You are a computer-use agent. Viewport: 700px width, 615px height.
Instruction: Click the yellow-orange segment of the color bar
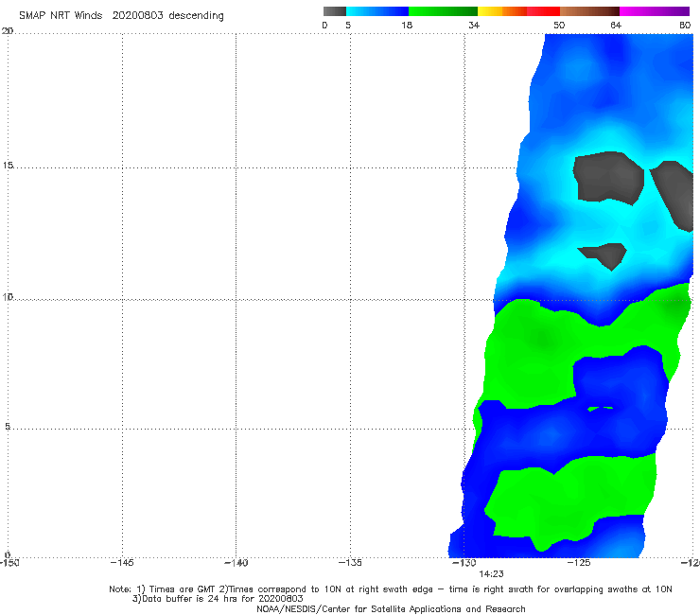502,11
